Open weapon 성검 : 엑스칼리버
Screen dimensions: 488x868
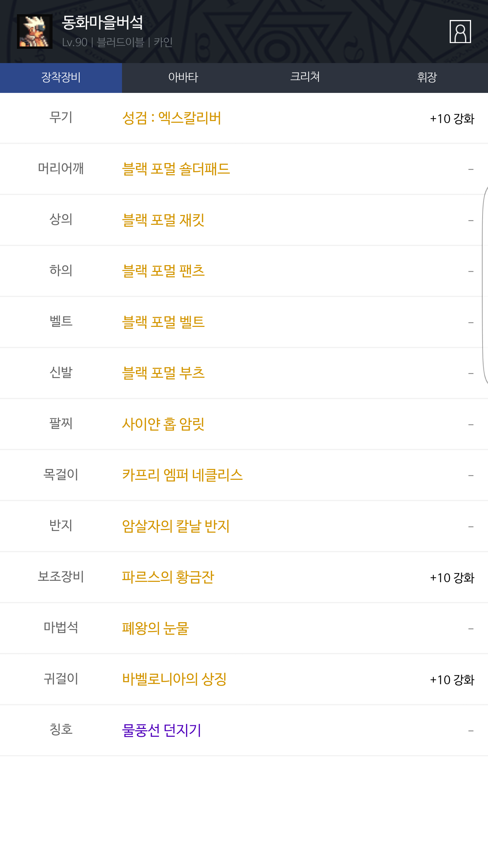point(171,118)
